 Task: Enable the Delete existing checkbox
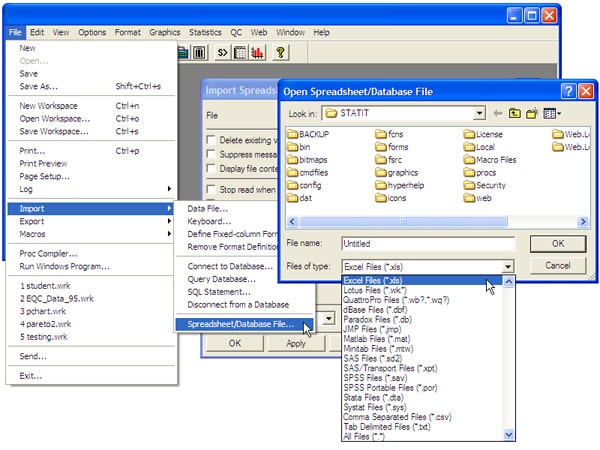(x=211, y=140)
